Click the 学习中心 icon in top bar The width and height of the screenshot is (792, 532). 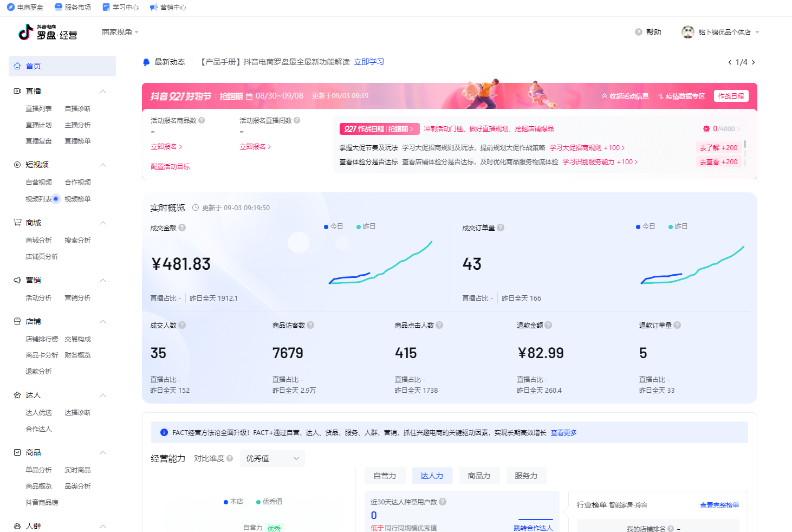(x=106, y=8)
